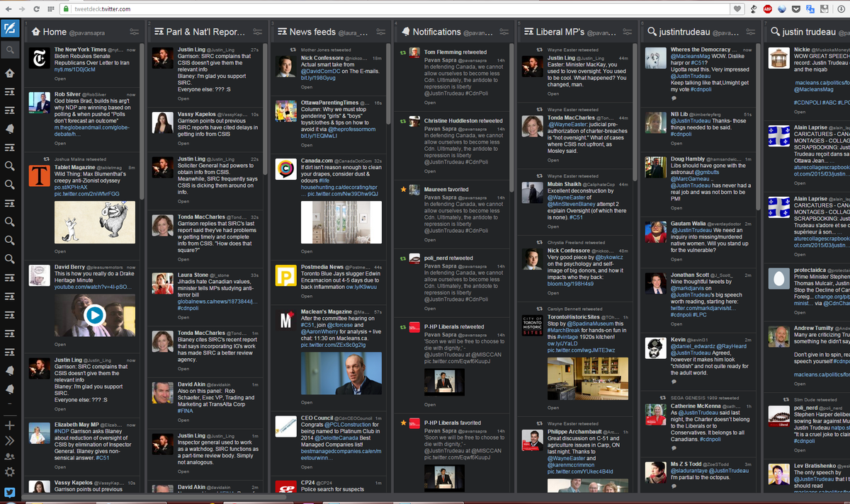Click the sidebar plus icon to add column
Viewport: 850px width, 504px height.
pyautogui.click(x=9, y=425)
